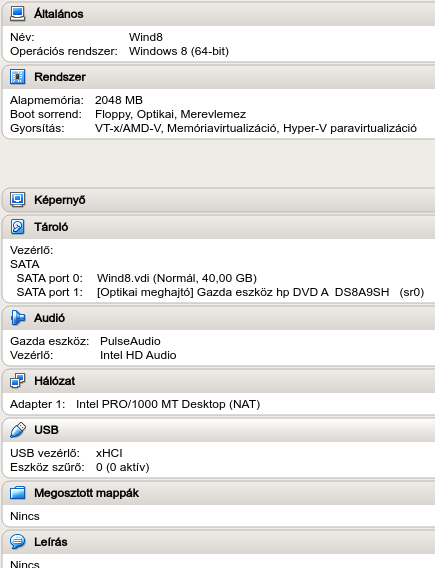Image resolution: width=435 pixels, height=568 pixels.
Task: Open the Általános section title link
Action: tap(59, 14)
